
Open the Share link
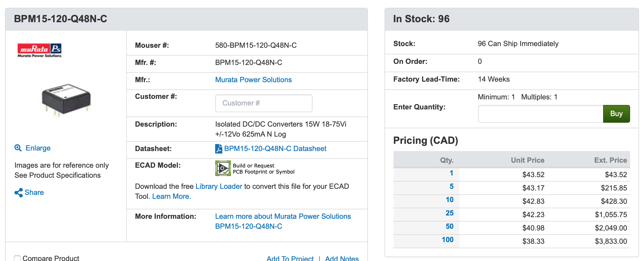point(34,192)
